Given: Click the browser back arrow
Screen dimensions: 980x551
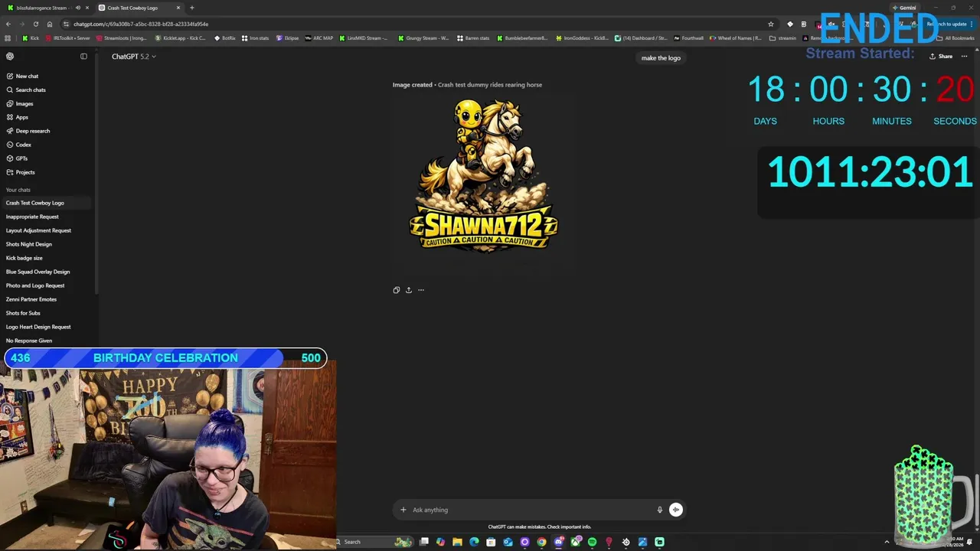Looking at the screenshot, I should click(x=8, y=24).
